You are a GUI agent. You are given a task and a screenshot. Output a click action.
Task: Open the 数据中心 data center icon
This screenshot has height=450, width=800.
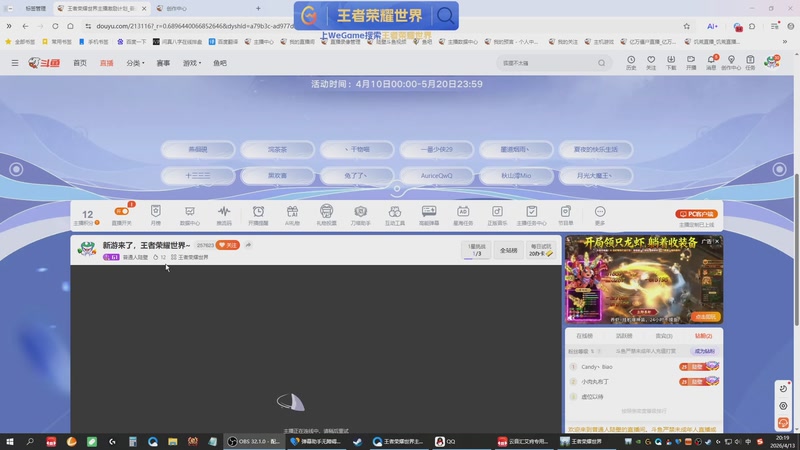pyautogui.click(x=190, y=215)
